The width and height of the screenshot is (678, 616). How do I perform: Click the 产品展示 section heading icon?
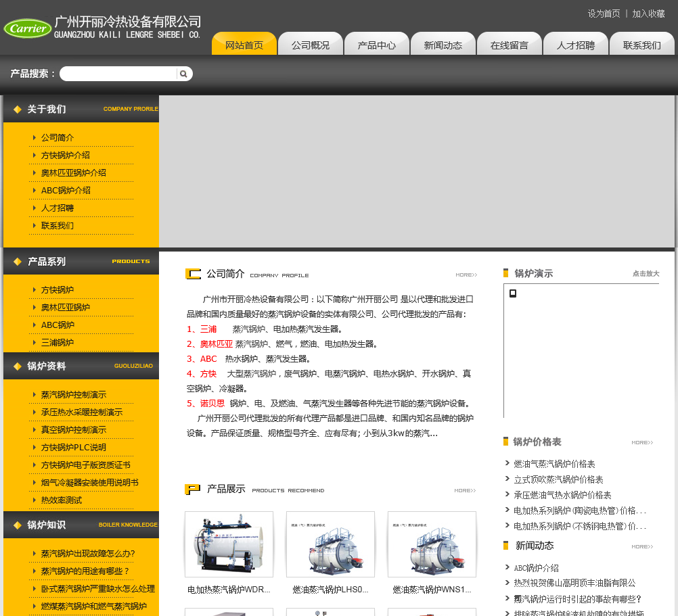pyautogui.click(x=192, y=489)
